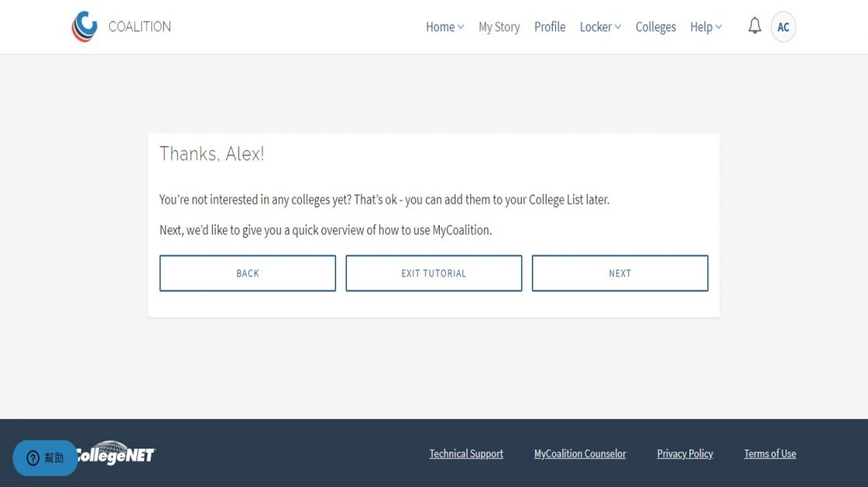This screenshot has width=868, height=487.
Task: Click the EXIT TUTORIAL button
Action: pos(434,273)
